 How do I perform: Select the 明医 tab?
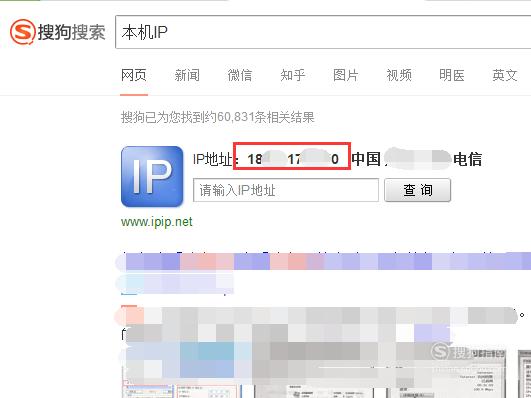pos(452,75)
